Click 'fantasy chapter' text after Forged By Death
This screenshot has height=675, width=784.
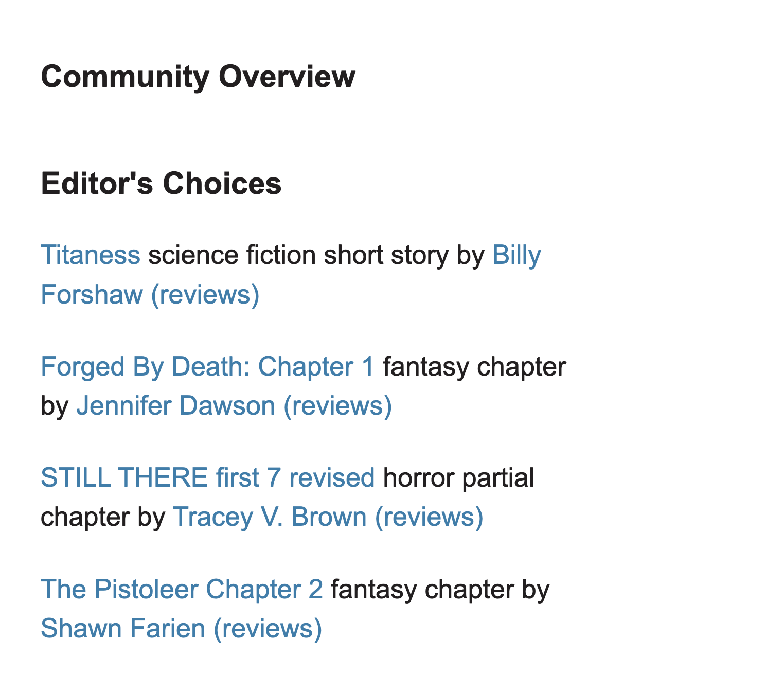475,367
